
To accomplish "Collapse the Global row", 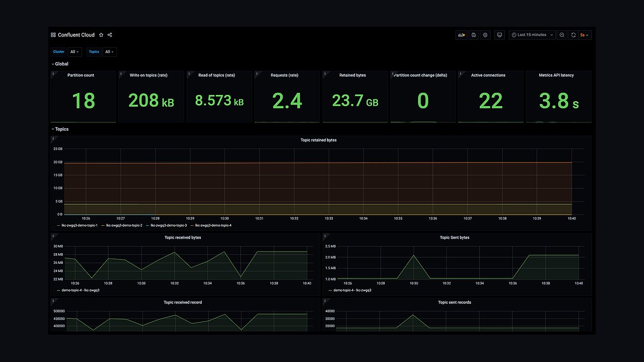I will point(60,64).
